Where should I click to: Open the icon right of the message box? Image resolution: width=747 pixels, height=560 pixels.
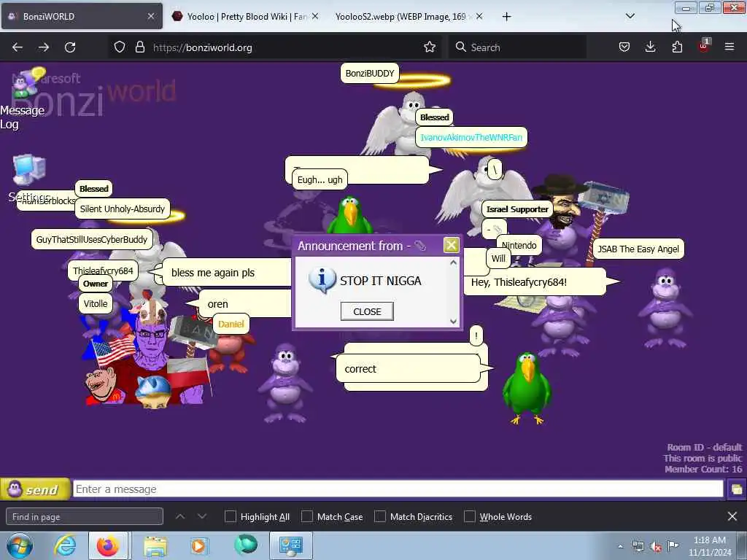(737, 489)
